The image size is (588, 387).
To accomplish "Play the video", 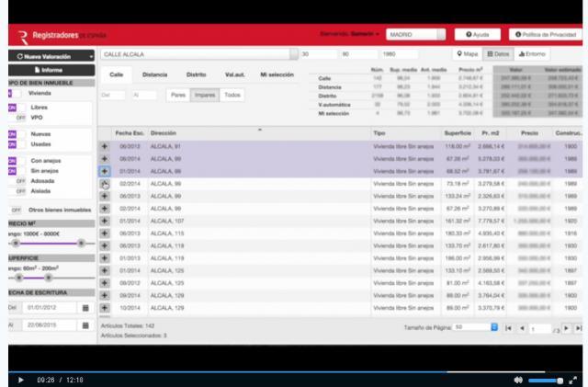I will coord(21,380).
